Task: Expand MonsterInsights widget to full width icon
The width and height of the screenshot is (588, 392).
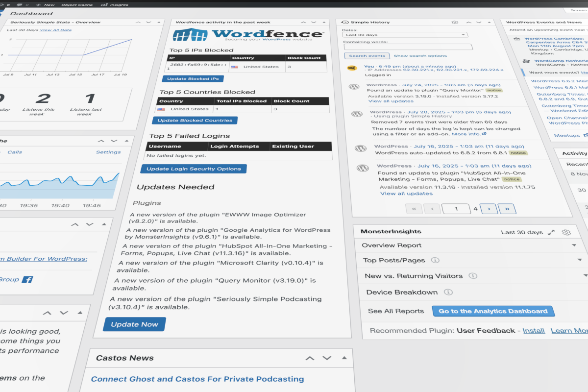Action: (x=551, y=233)
